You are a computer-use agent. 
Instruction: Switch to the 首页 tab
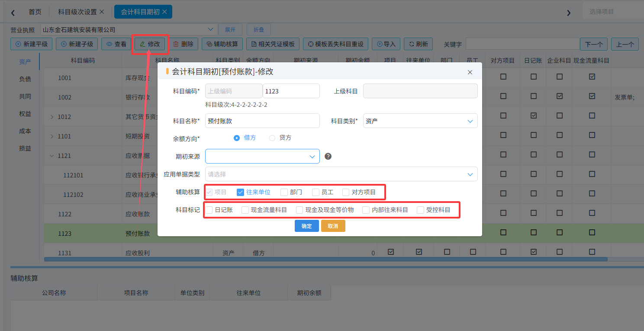pyautogui.click(x=35, y=12)
